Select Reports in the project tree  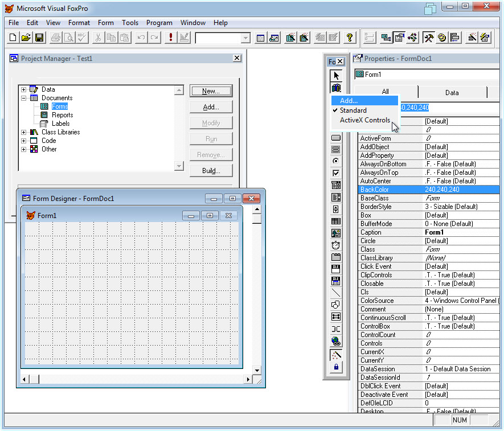pyautogui.click(x=62, y=115)
